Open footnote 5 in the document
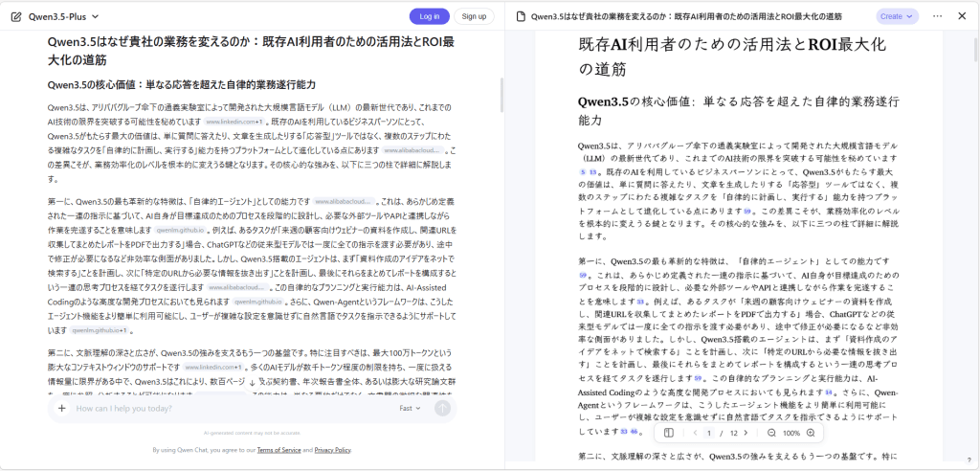This screenshot has height=471, width=980. 583,171
